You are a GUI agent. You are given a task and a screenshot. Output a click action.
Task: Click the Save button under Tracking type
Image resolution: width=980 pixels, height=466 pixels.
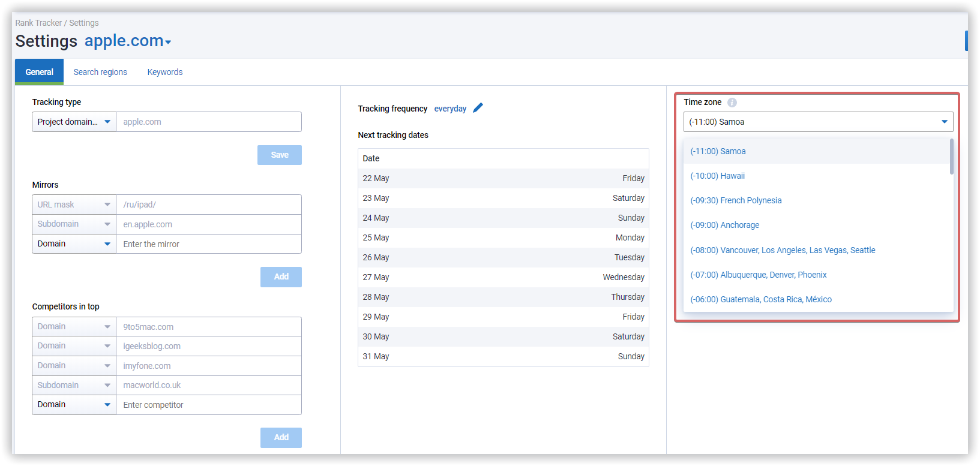pos(280,155)
